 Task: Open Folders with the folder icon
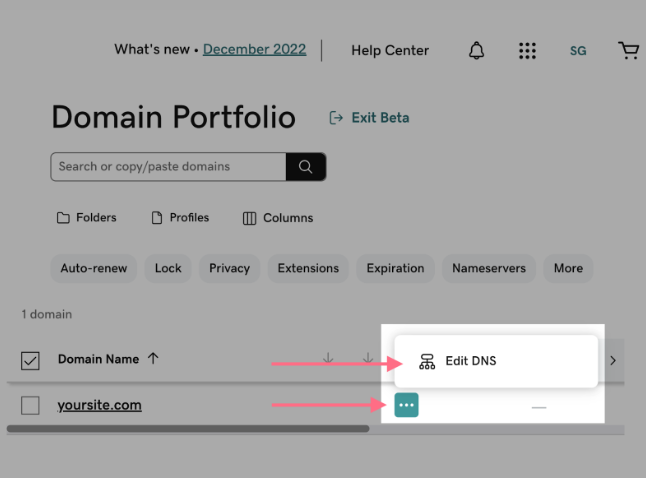(86, 218)
